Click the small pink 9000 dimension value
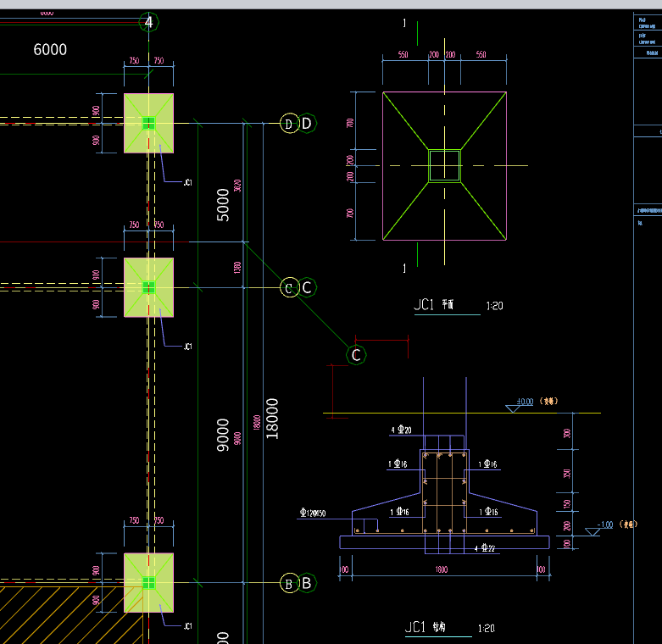 coord(237,438)
